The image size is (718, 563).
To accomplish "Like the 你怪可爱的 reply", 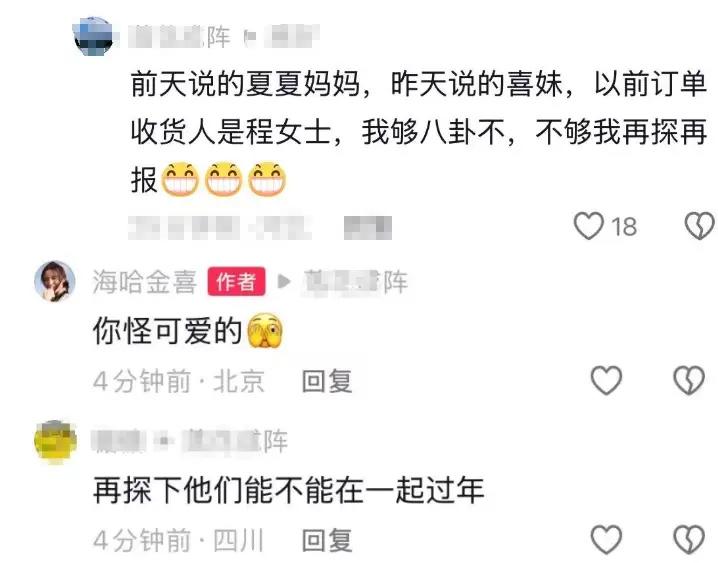I will 606,380.
